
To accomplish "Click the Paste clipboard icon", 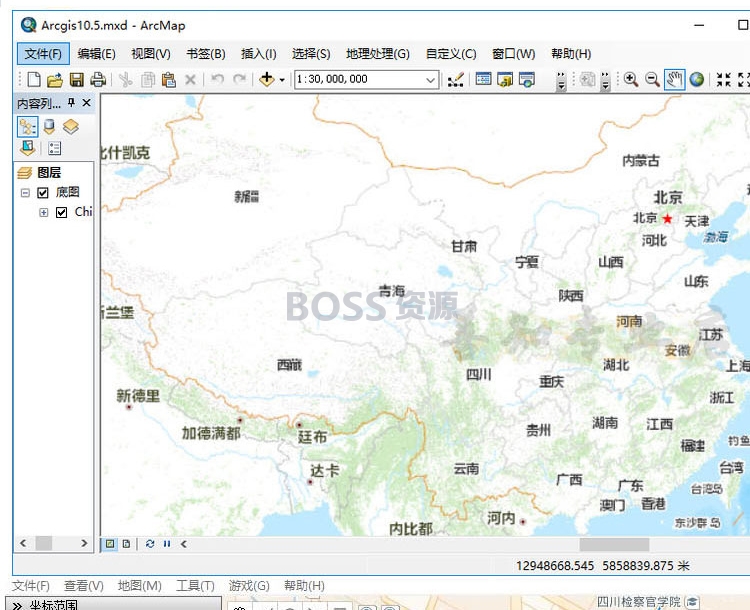I will pyautogui.click(x=169, y=79).
